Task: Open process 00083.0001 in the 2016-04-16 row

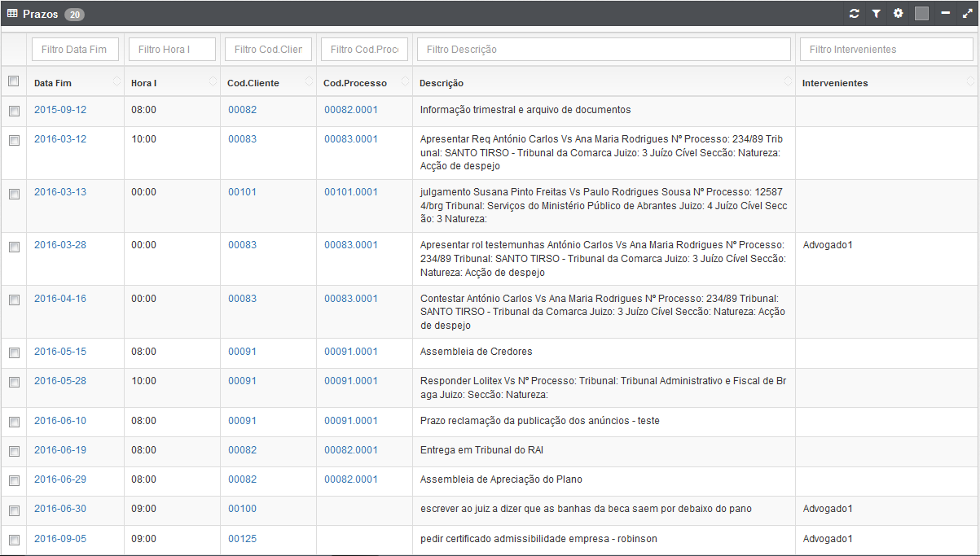Action: coord(351,299)
